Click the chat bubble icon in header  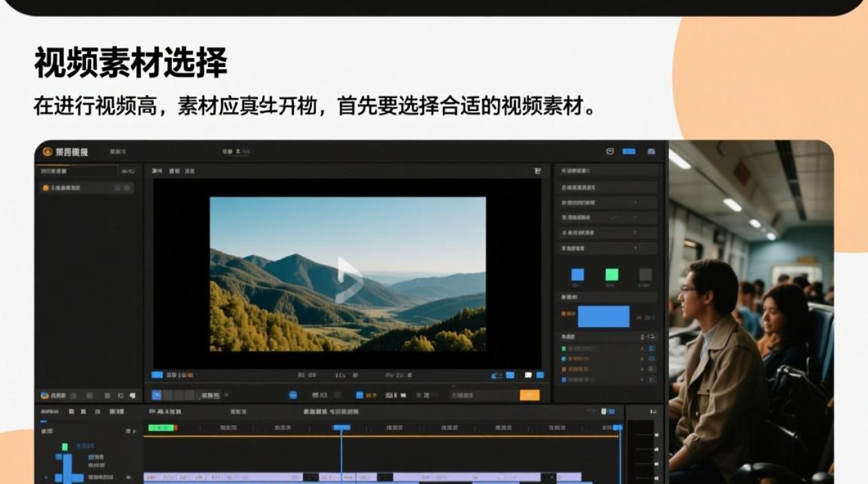(610, 152)
